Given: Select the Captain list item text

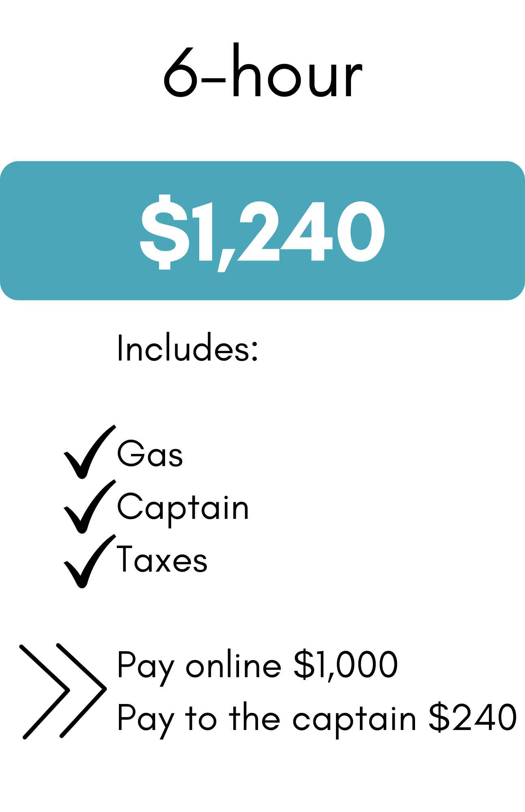Looking at the screenshot, I should click(183, 508).
